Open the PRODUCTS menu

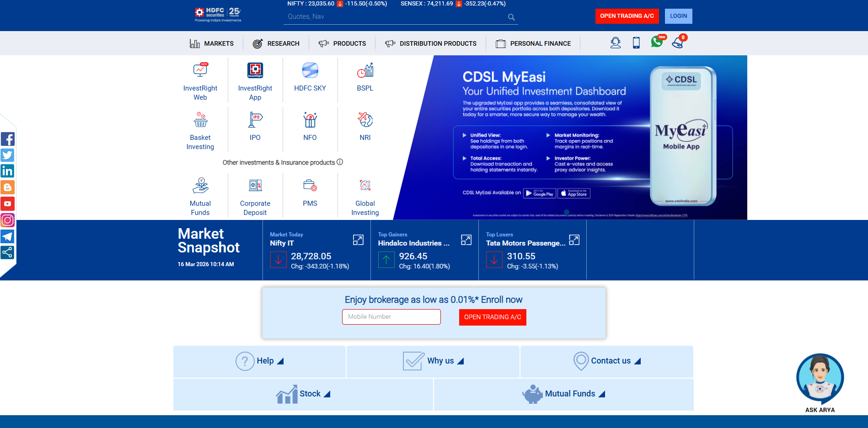pos(342,43)
